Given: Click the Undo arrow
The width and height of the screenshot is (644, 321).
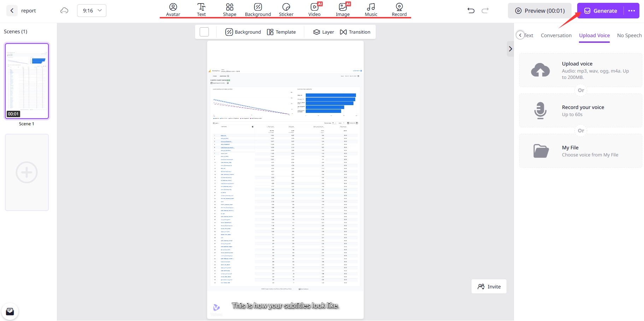Looking at the screenshot, I should (471, 11).
